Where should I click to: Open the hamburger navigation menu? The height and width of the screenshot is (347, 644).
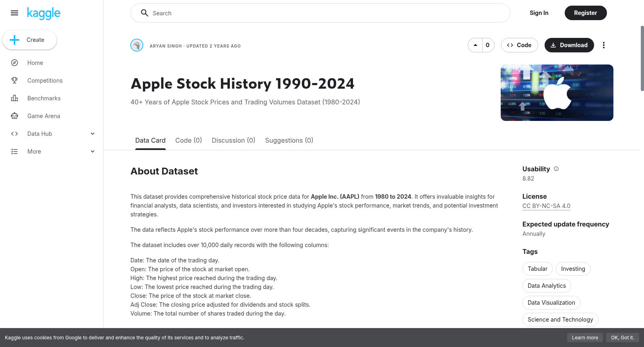coord(14,13)
